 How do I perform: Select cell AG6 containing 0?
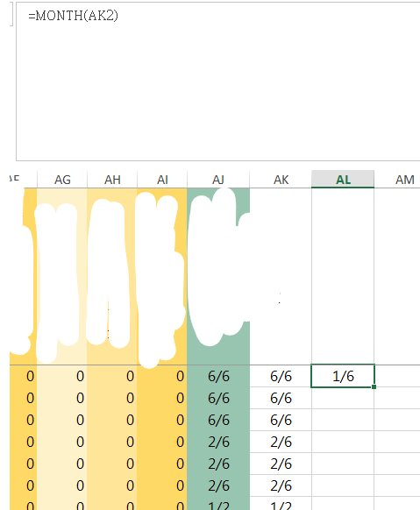pyautogui.click(x=62, y=464)
